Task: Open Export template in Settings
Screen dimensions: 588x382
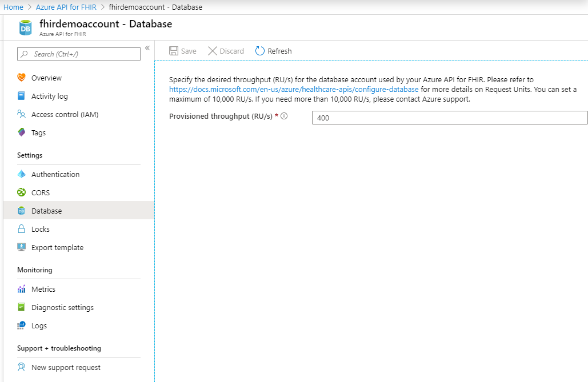Action: click(57, 247)
